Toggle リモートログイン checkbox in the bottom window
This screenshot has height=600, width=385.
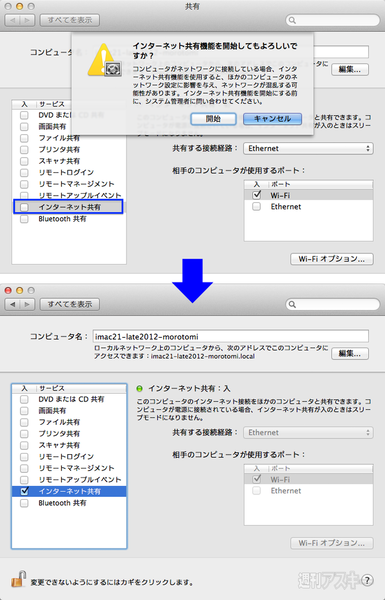coord(24,457)
